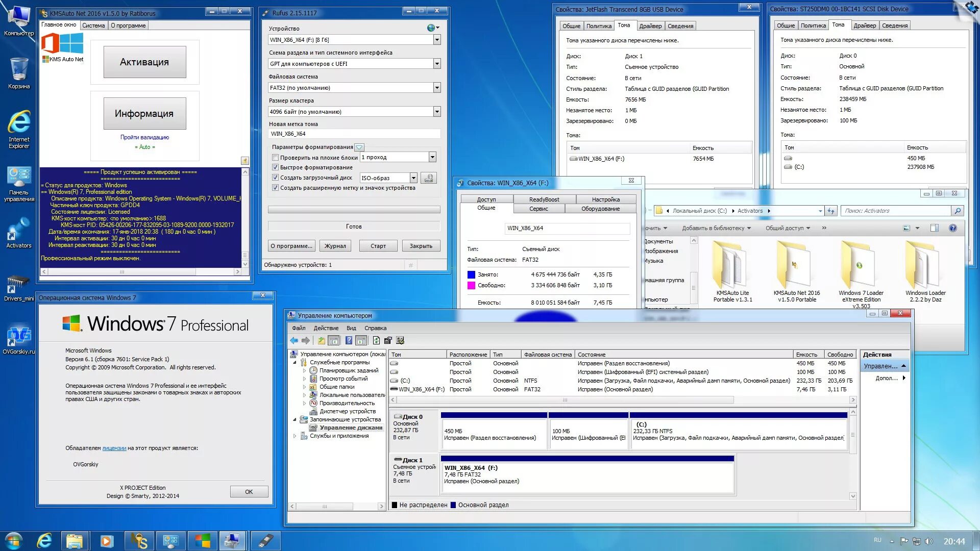Viewport: 980px width, 551px height.
Task: Click the Rufus language globe icon
Action: pos(432,28)
